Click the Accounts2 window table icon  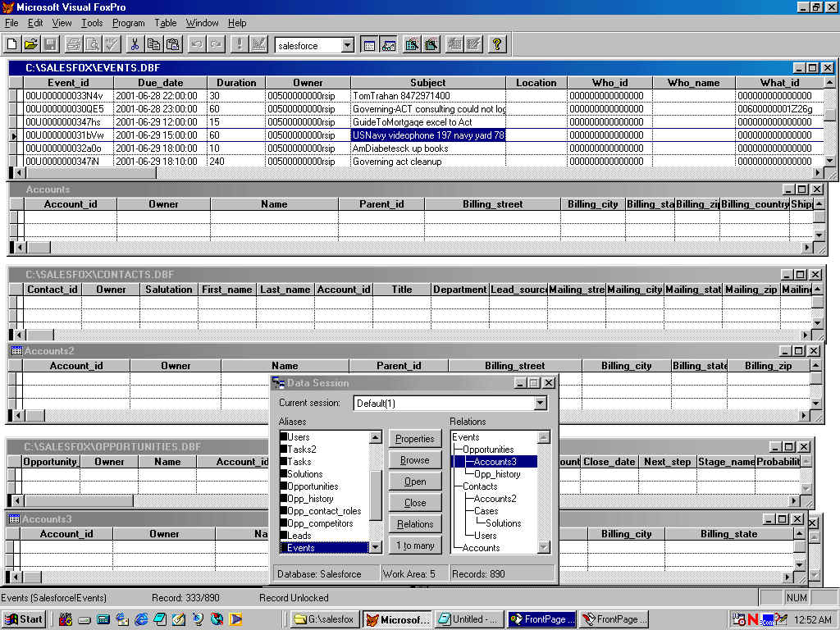(x=16, y=351)
